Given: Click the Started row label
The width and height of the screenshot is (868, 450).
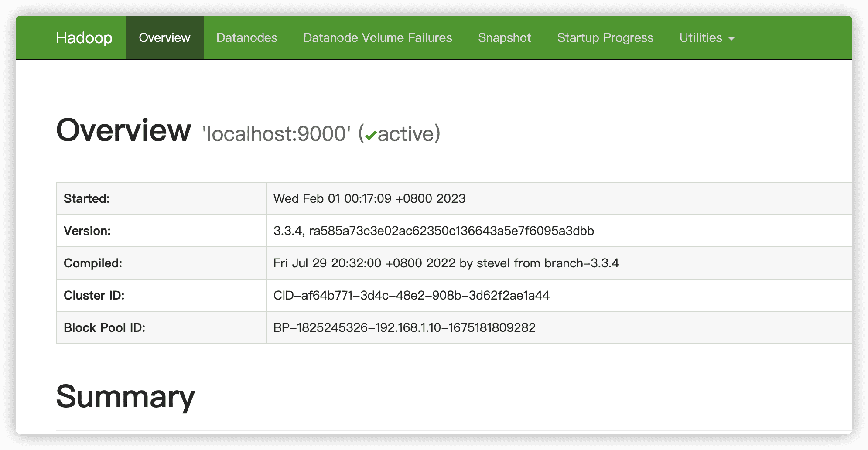Looking at the screenshot, I should click(x=87, y=199).
